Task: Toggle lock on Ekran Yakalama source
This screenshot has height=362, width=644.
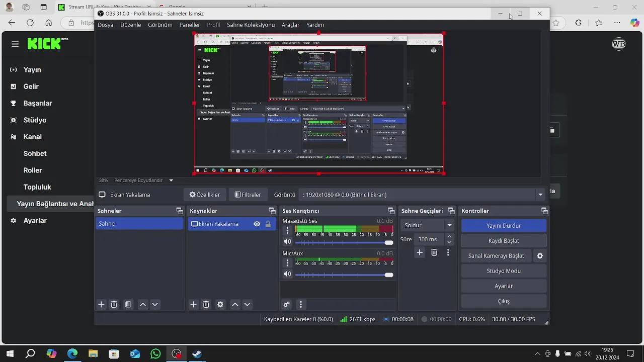Action: [268, 224]
